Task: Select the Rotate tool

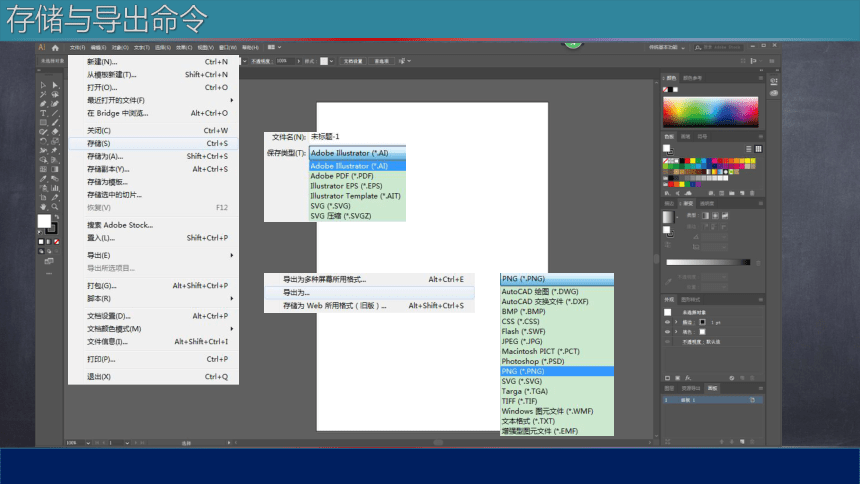Action: point(43,141)
